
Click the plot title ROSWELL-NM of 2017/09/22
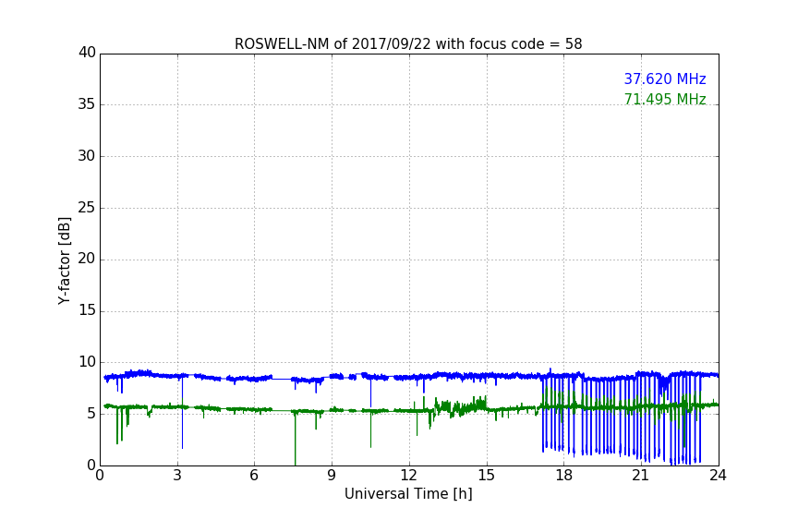coord(408,44)
